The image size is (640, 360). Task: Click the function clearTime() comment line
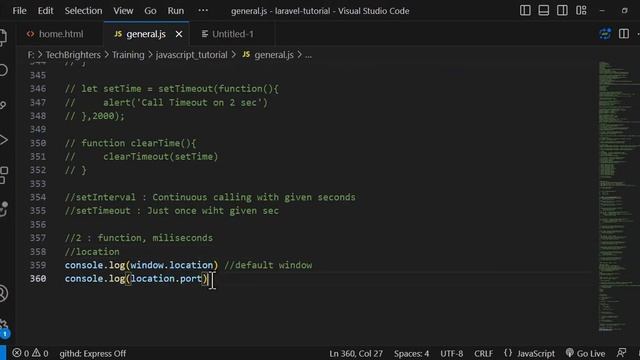coord(130,143)
